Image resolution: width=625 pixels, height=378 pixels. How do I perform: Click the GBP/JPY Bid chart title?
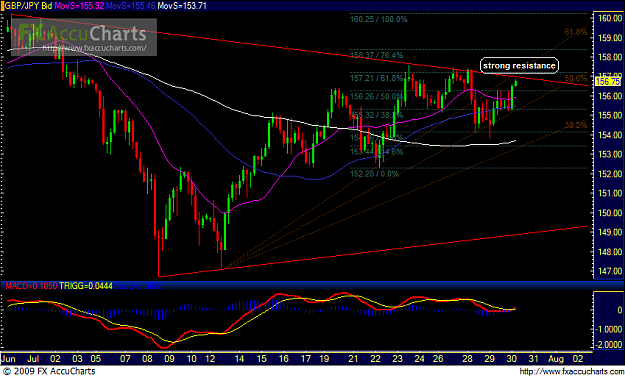click(27, 6)
